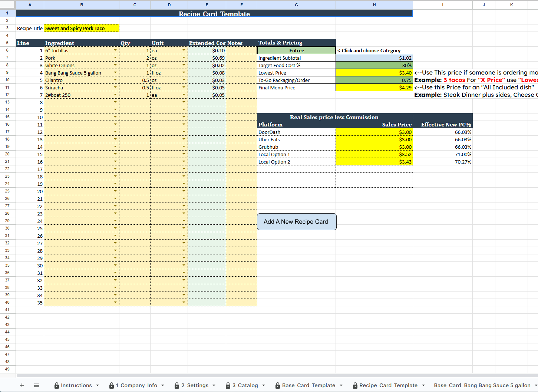The height and width of the screenshot is (392, 538).
Task: Select column H header
Action: [374, 5]
